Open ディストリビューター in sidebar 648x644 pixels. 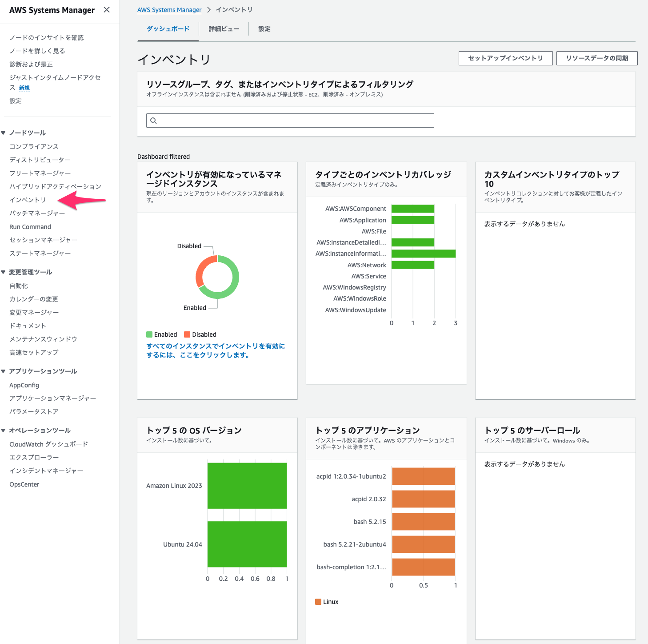[x=40, y=160]
